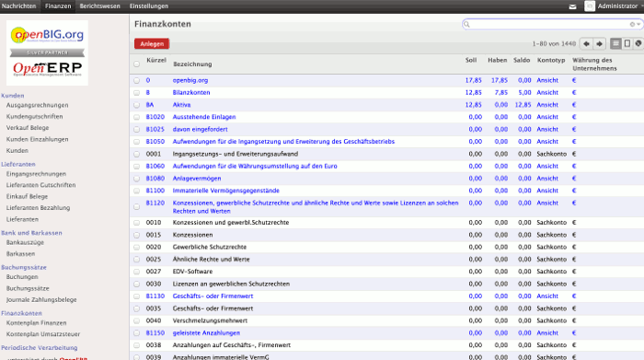Viewport: 644px width, 360px height.
Task: Select the checkbox for EDV-Software row
Action: pyautogui.click(x=136, y=272)
